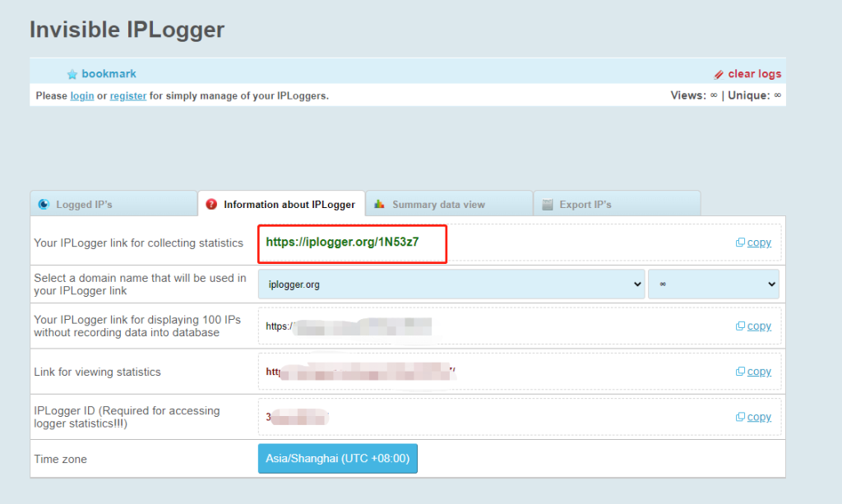The image size is (842, 504).
Task: Open the Export IP's tab
Action: coord(617,204)
